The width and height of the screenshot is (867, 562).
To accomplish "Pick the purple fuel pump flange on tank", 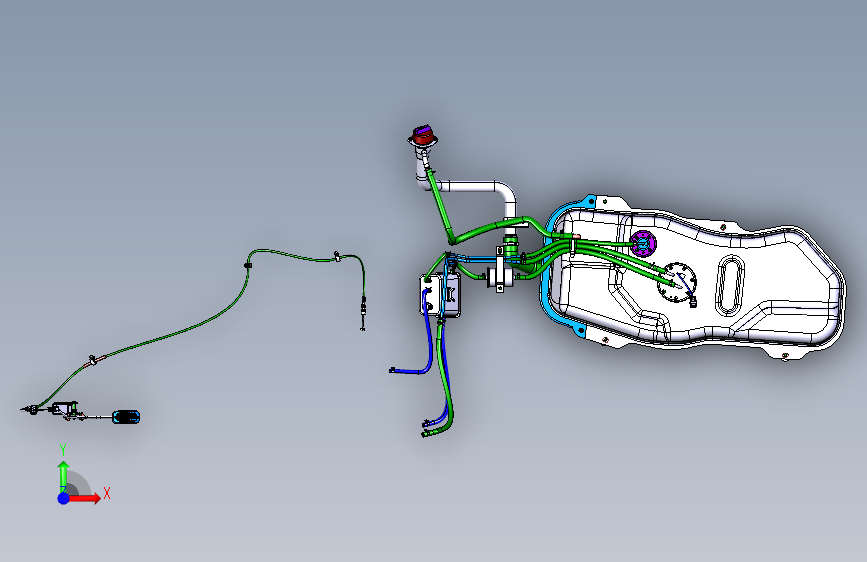I will pos(643,243).
